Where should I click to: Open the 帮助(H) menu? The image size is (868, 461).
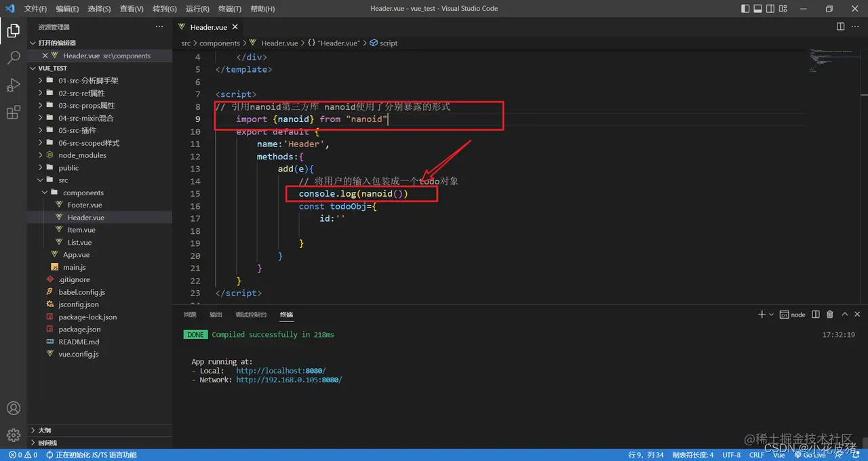[262, 9]
